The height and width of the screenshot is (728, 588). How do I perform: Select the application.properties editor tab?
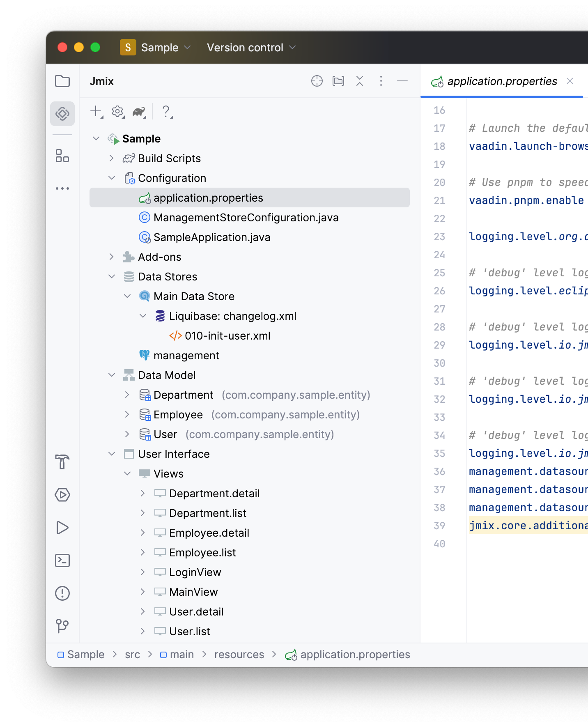502,81
